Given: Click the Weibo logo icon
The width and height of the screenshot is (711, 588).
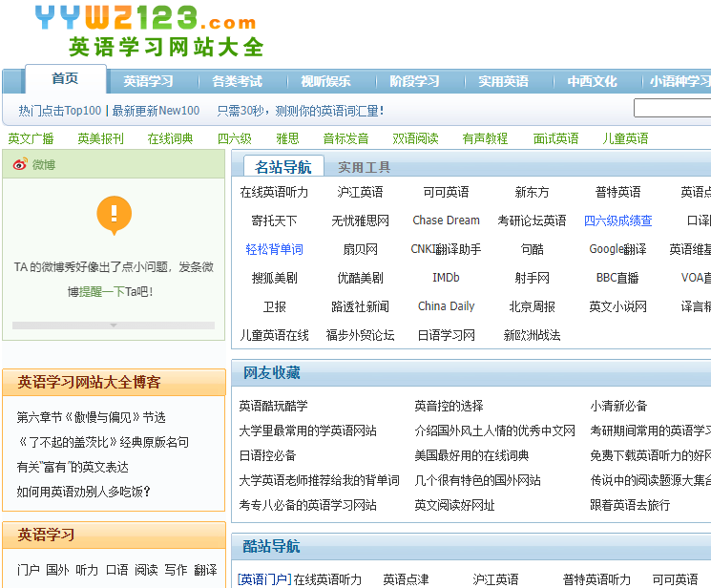Looking at the screenshot, I should point(19,164).
